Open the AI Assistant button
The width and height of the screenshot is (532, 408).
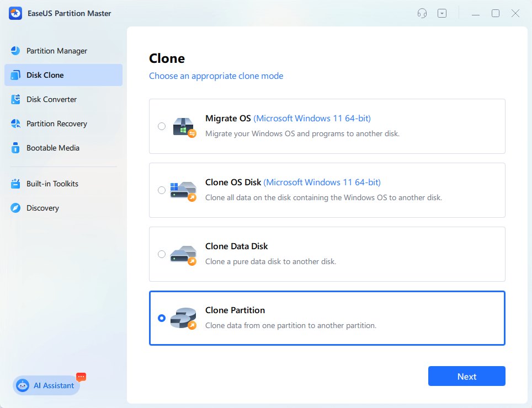[46, 385]
